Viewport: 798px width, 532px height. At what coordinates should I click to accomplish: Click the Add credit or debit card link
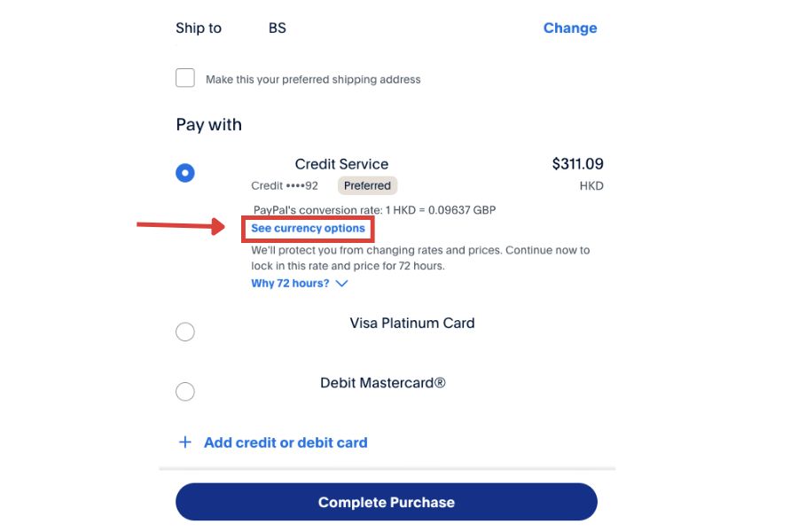tap(286, 442)
